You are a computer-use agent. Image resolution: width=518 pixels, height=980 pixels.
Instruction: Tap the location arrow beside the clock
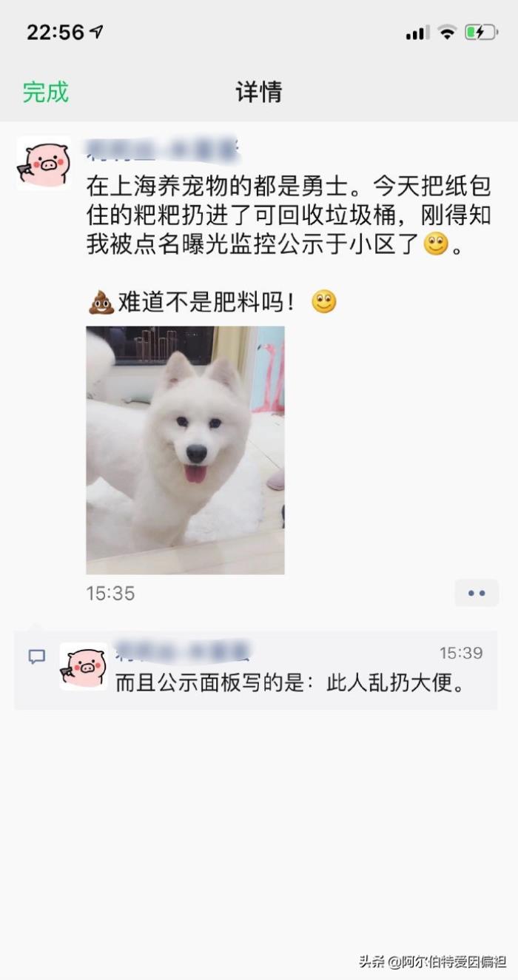pyautogui.click(x=96, y=33)
